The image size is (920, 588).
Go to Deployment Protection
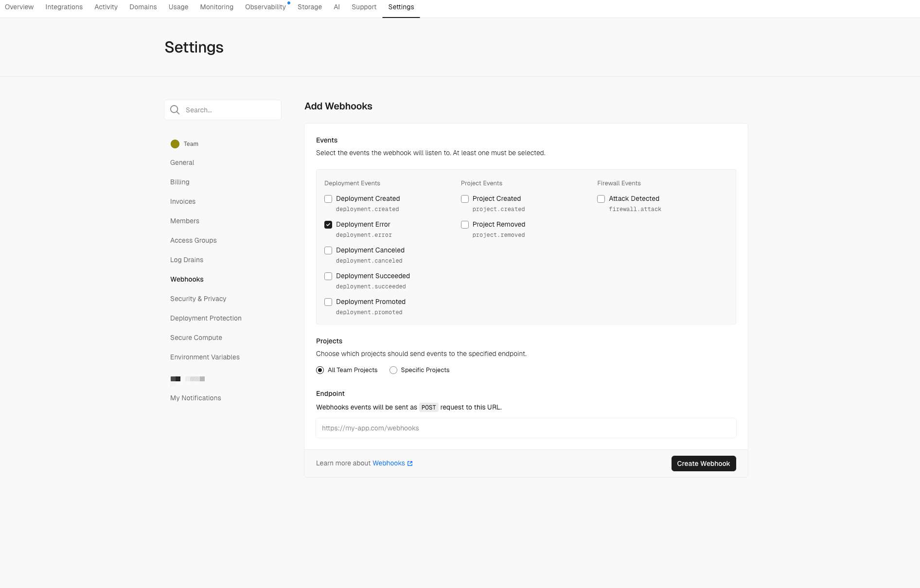point(206,318)
